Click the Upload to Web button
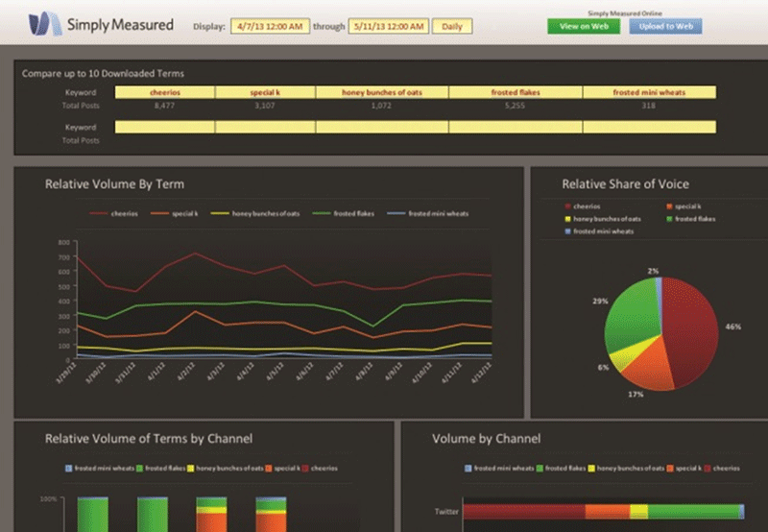Viewport: 768px width, 532px height. tap(665, 27)
